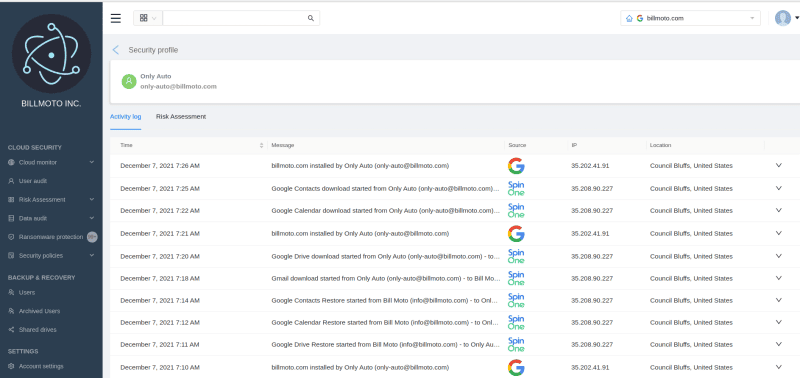Open Ransomware protection in sidebar
Screen dimensions: 800x378
51,237
